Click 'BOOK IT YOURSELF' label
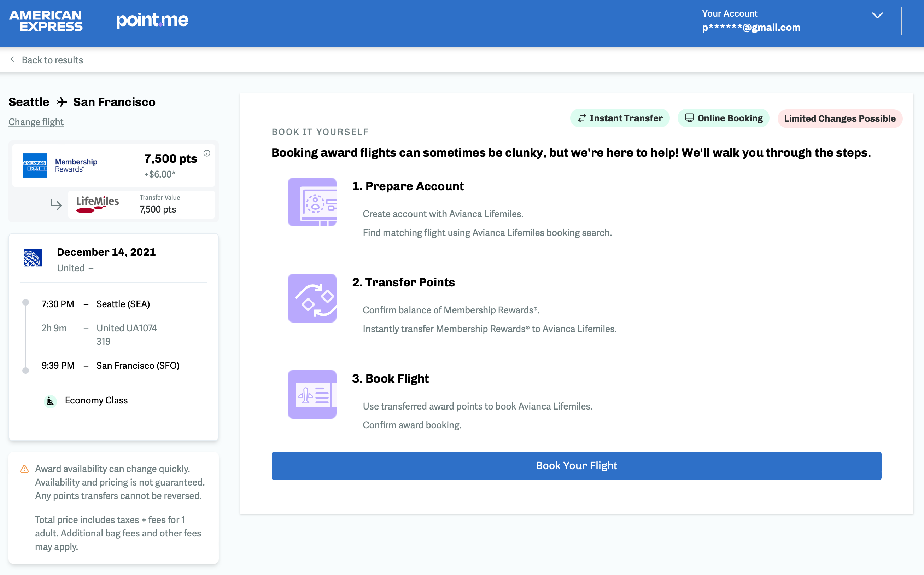 (x=320, y=132)
